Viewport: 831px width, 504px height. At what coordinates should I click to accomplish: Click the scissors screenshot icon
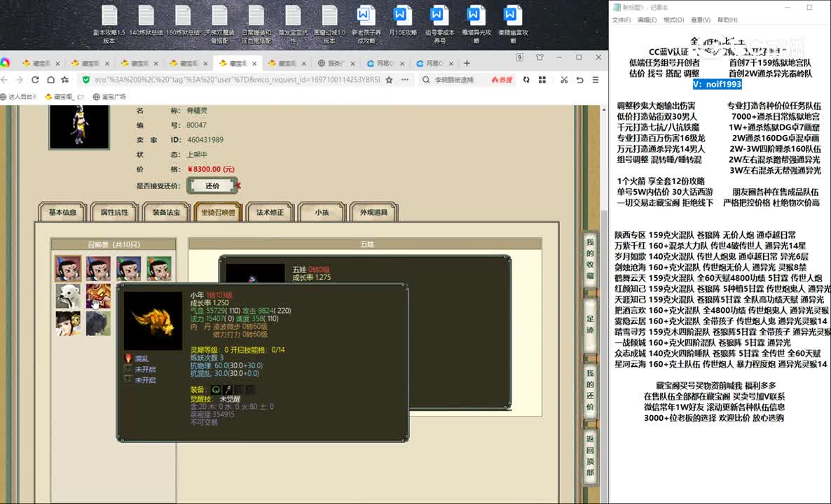tap(564, 80)
